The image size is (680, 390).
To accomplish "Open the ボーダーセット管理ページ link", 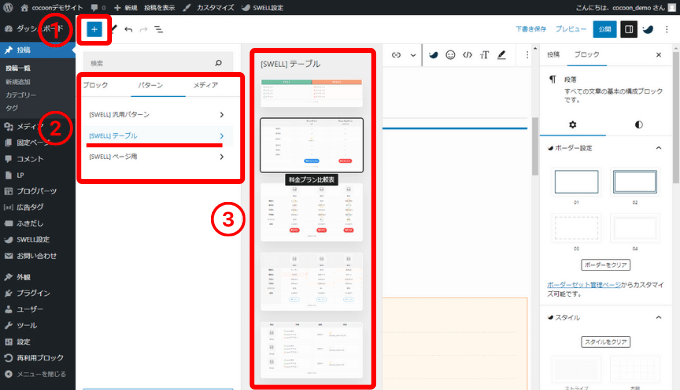I will tap(584, 285).
